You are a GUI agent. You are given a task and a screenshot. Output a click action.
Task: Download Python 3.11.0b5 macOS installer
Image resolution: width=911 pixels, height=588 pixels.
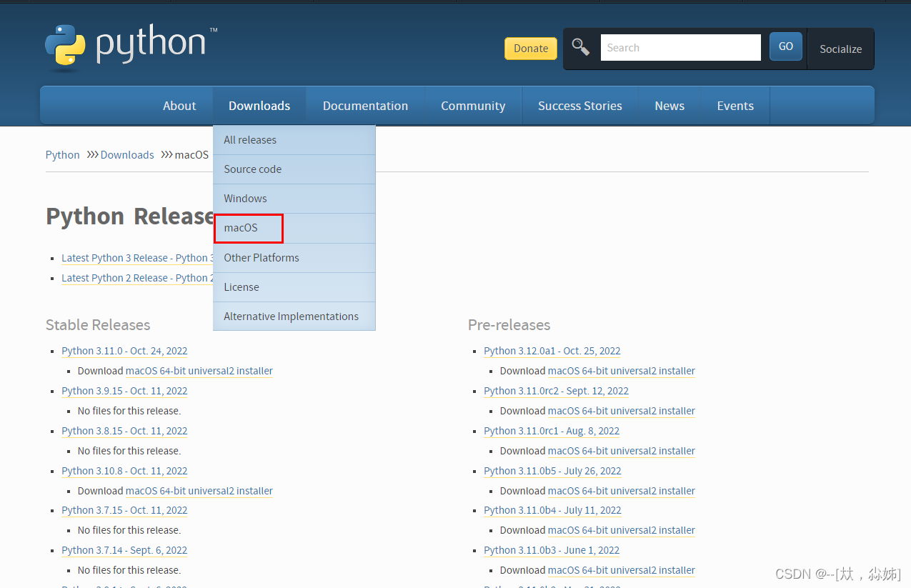tap(622, 491)
